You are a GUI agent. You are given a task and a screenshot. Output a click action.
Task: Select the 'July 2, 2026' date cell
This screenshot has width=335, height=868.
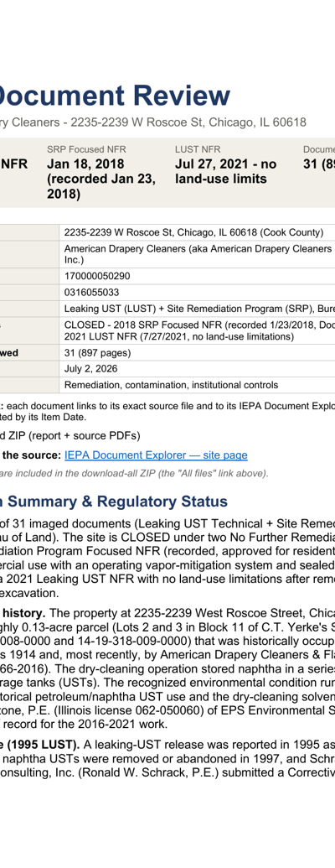tap(197, 369)
